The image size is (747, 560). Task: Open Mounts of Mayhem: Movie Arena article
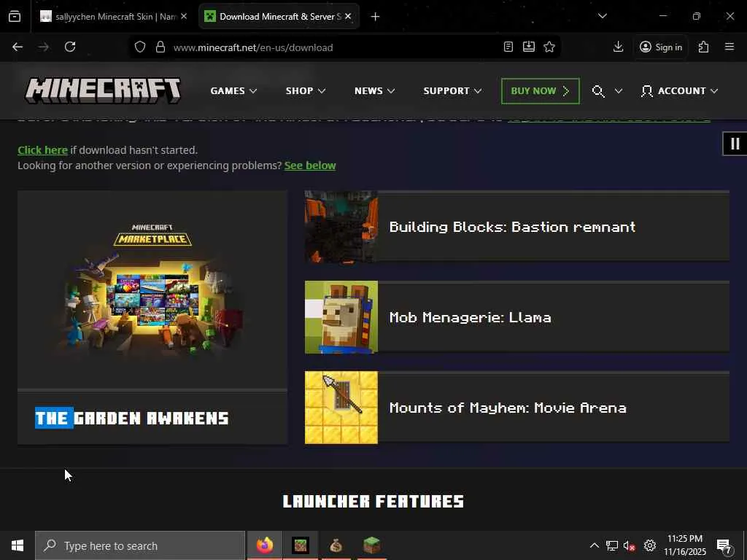[517, 408]
